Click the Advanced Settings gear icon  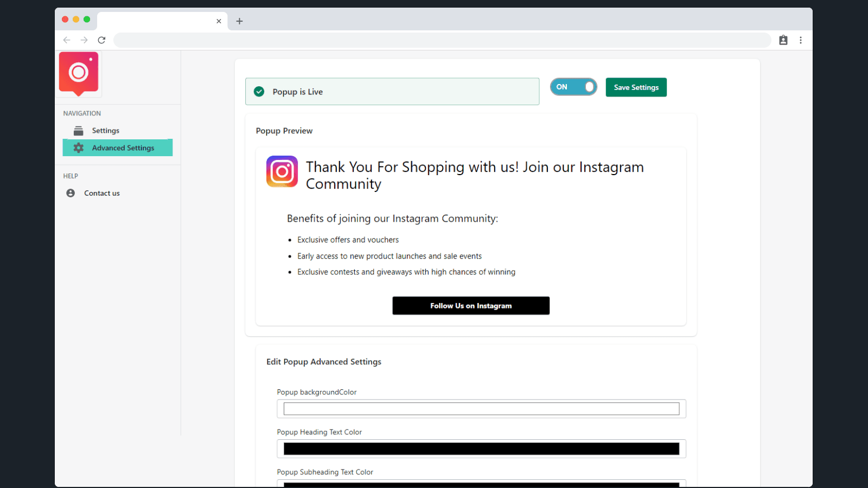click(78, 147)
